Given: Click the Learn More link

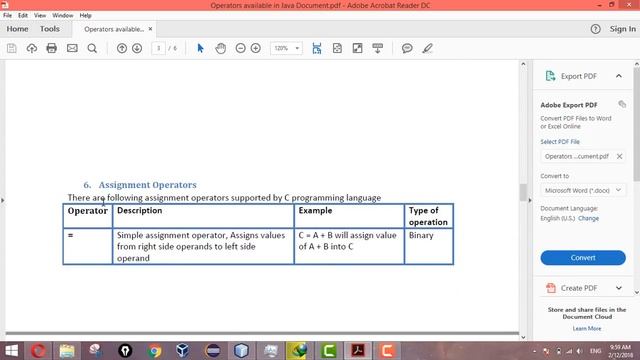Looking at the screenshot, I should pos(587,329).
